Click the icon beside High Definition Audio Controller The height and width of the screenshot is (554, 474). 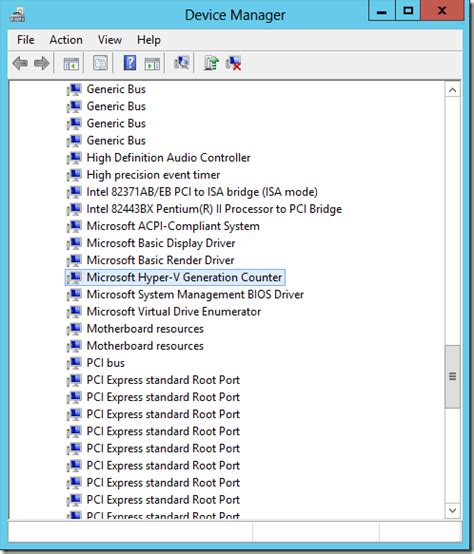pos(74,158)
